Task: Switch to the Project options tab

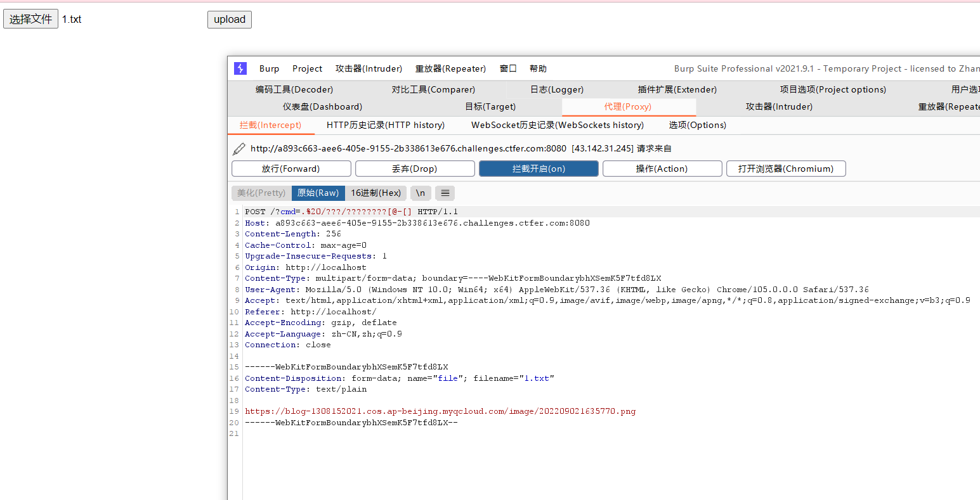Action: (833, 89)
